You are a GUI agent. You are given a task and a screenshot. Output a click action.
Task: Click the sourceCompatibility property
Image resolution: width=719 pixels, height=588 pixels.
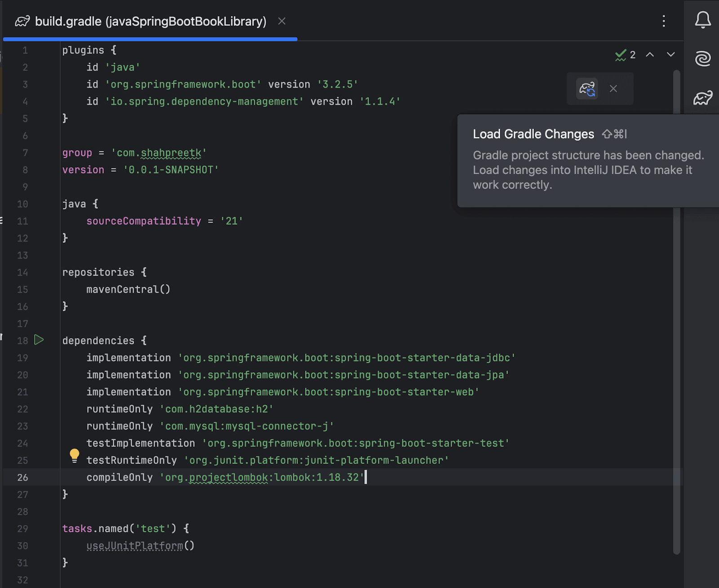click(x=144, y=221)
